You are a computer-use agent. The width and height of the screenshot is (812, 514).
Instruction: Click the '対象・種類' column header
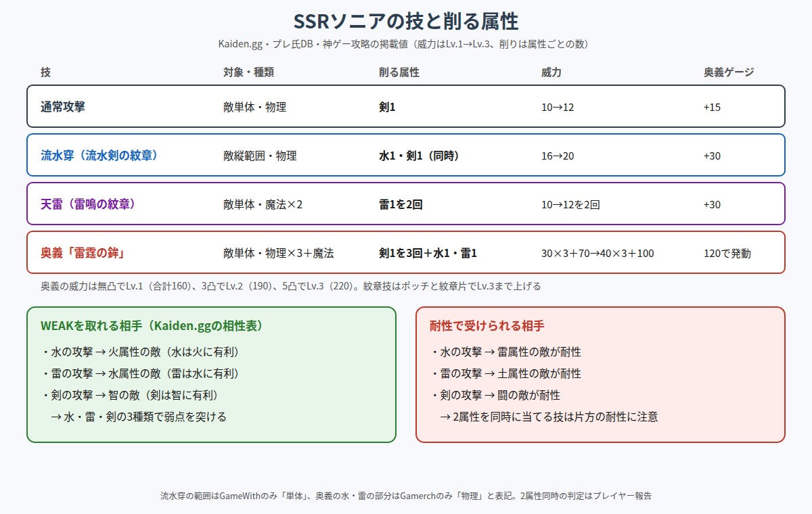coord(248,72)
